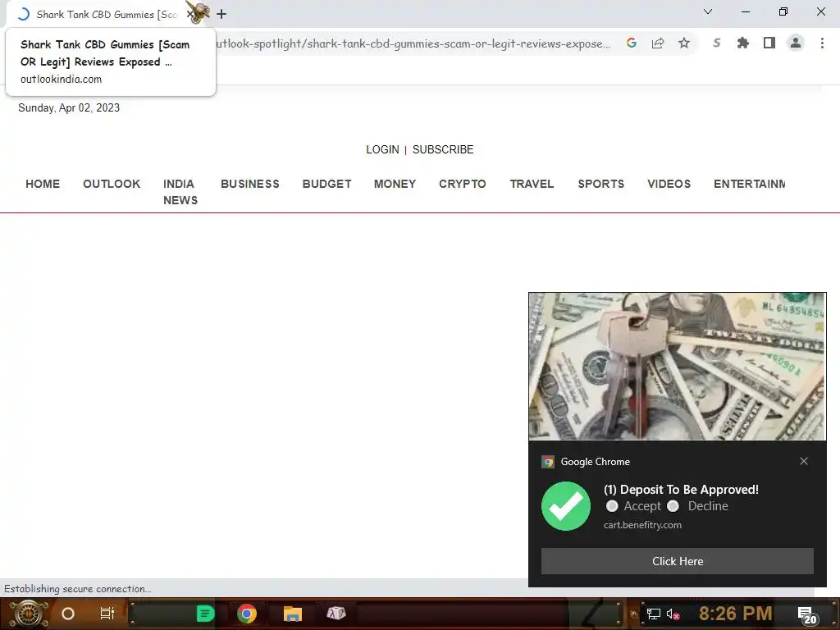Click outlookindia.com in tab hover card
This screenshot has height=630, width=840.
(61, 80)
